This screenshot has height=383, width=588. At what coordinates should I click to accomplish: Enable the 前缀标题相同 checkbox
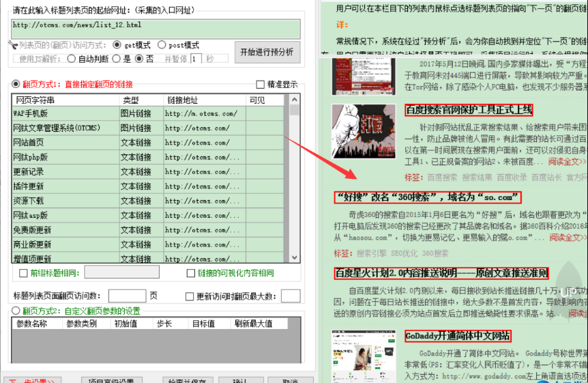pos(23,273)
